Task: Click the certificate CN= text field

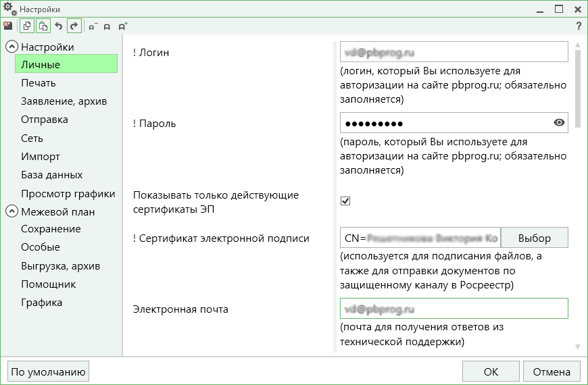Action: coord(420,238)
